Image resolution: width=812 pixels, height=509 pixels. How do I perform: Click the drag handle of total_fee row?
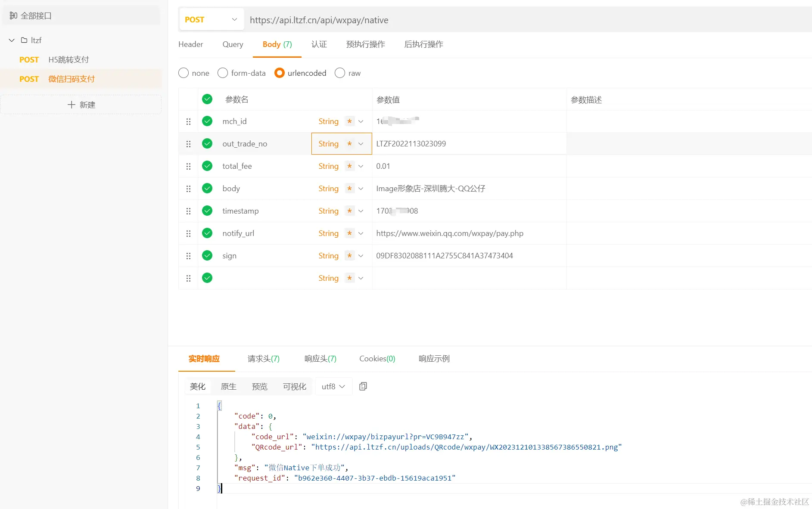point(188,166)
